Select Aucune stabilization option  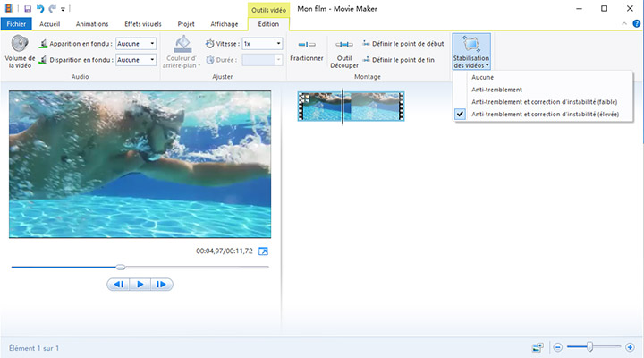click(483, 78)
